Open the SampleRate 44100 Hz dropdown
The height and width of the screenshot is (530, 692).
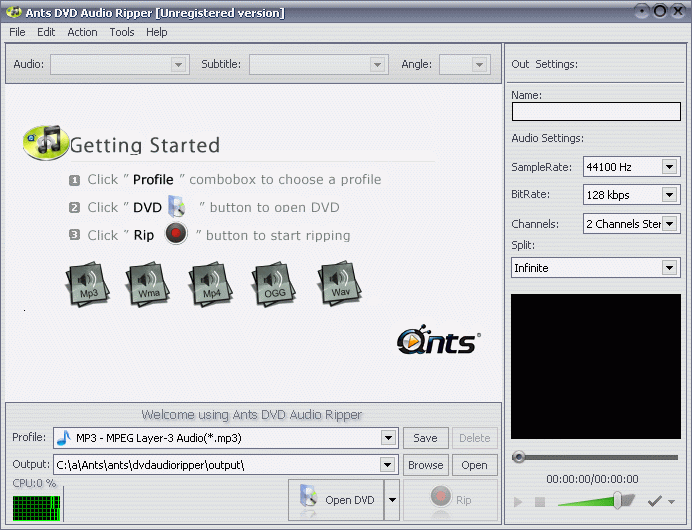669,167
